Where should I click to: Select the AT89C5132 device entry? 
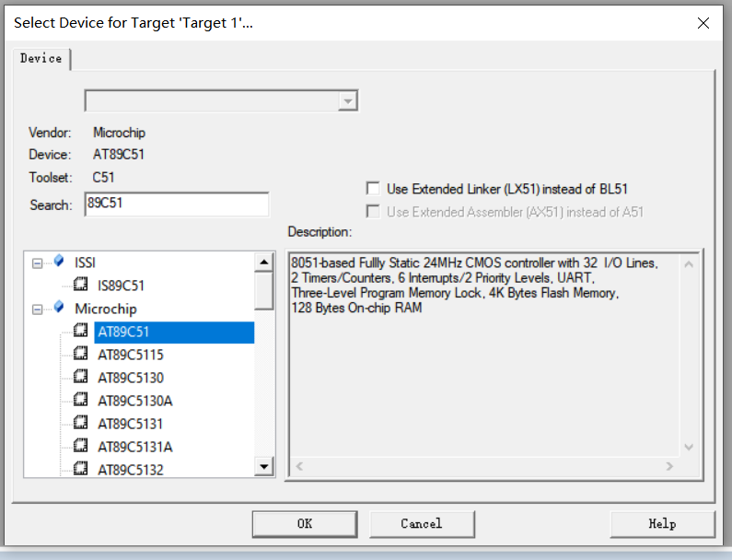[x=131, y=470]
